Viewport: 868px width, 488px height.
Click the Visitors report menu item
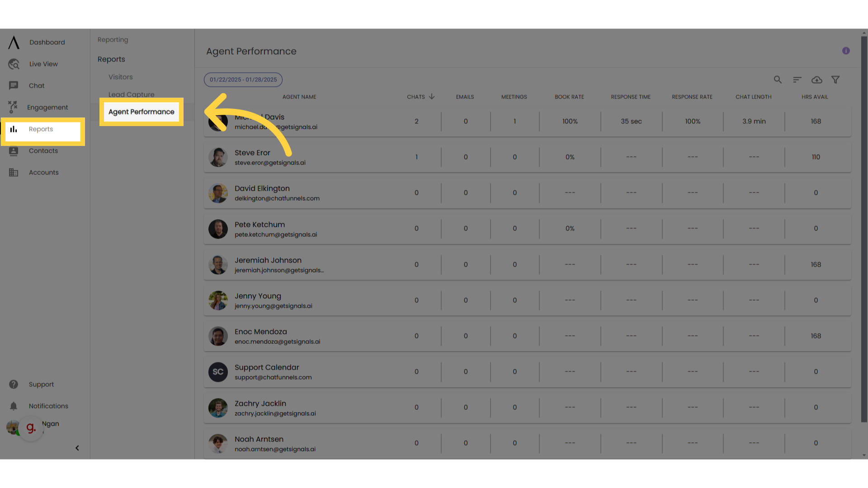coord(120,77)
